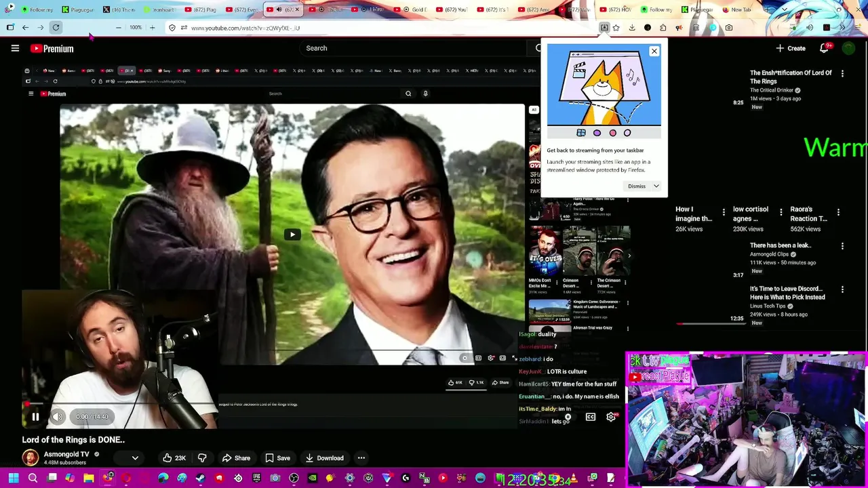Open Steam from the taskbar
Image resolution: width=868 pixels, height=488 pixels.
point(200,479)
